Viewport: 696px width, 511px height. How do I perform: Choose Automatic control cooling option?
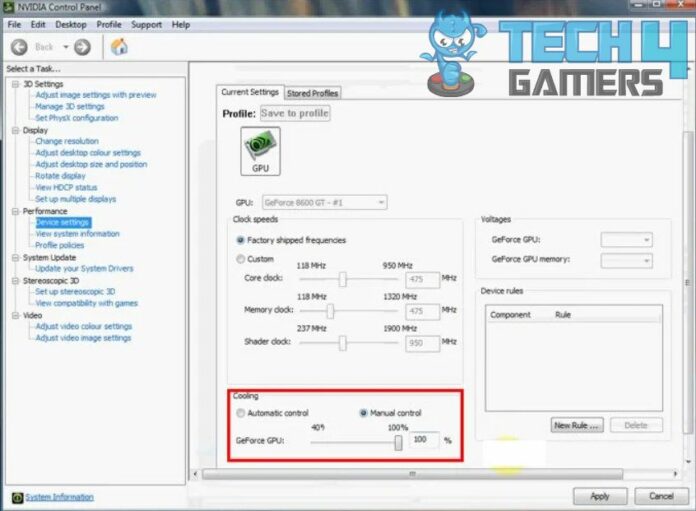tap(241, 413)
